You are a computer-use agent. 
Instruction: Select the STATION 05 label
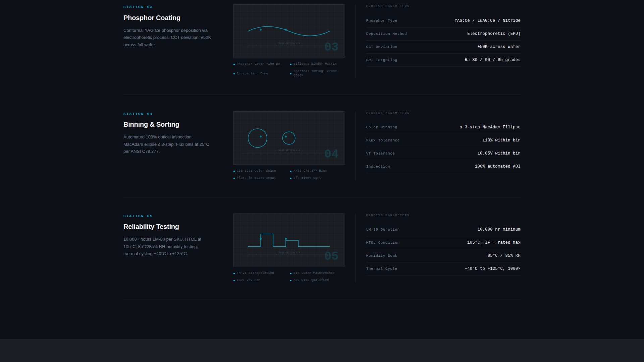[138, 216]
